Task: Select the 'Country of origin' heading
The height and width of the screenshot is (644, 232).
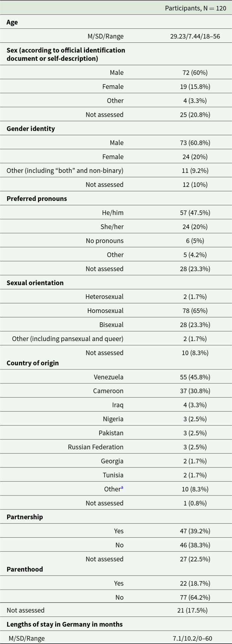Action: click(x=33, y=363)
